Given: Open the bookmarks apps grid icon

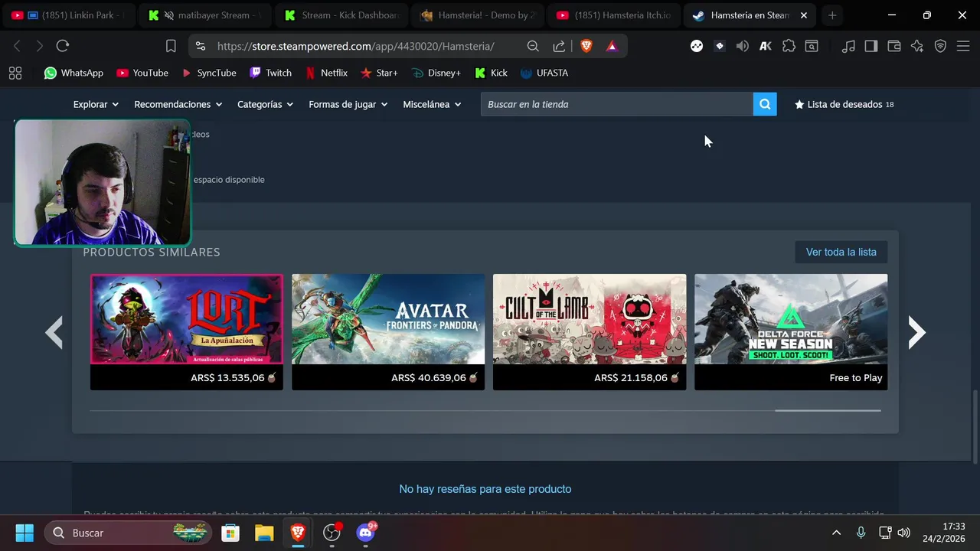Looking at the screenshot, I should tap(15, 73).
